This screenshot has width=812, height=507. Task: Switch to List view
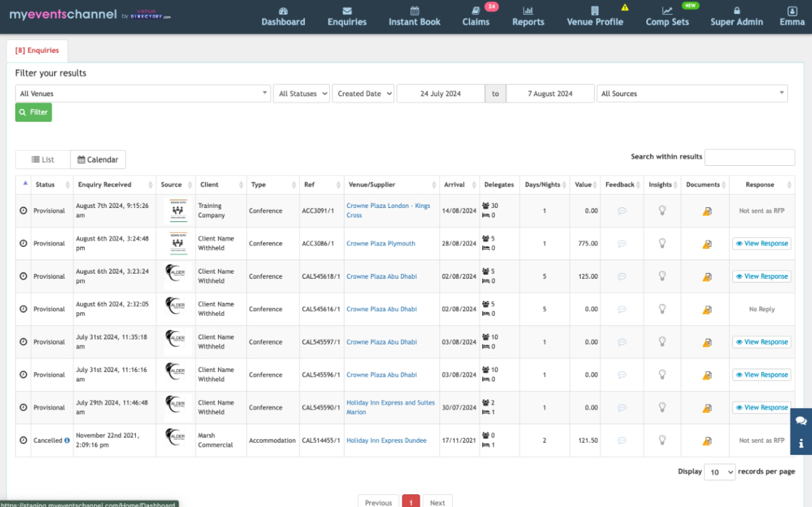point(43,160)
